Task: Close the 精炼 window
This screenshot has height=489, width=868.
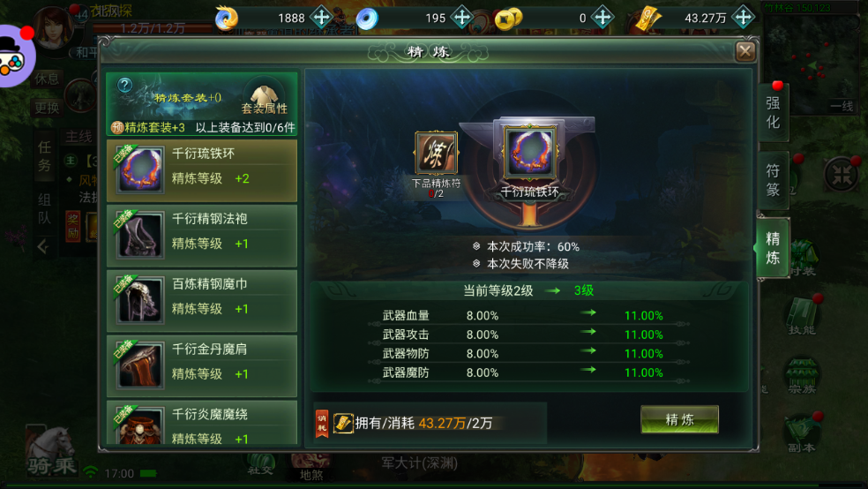Action: click(x=745, y=52)
